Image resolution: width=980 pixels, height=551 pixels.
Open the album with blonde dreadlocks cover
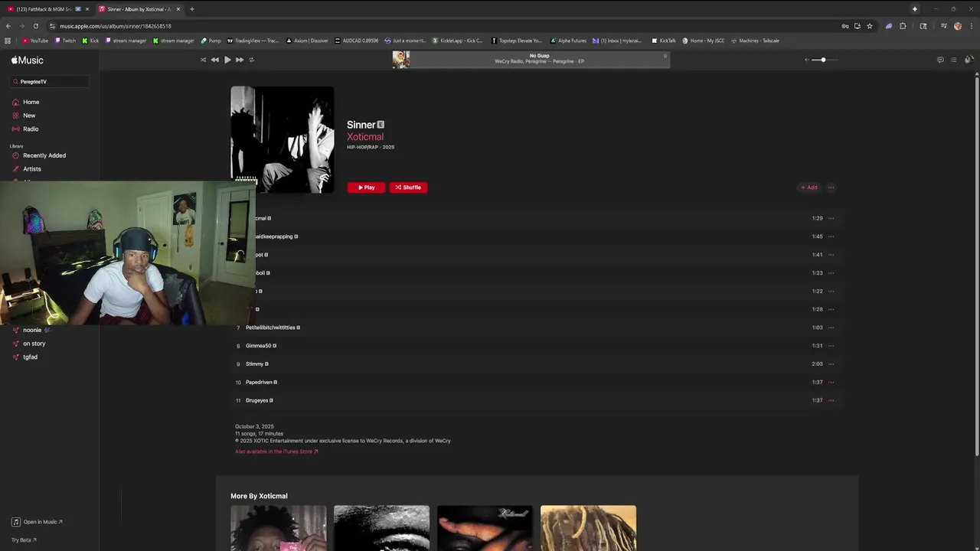tap(588, 528)
